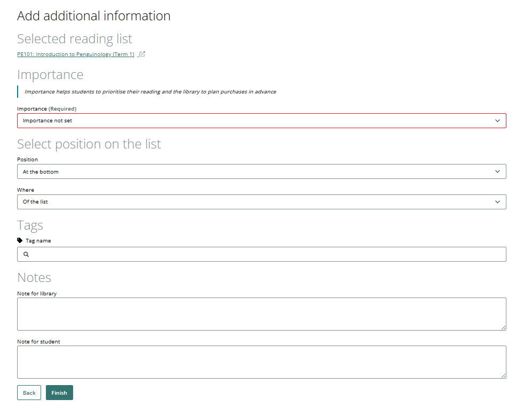The height and width of the screenshot is (415, 532).
Task: Click the Note for student text area
Action: coord(261,362)
